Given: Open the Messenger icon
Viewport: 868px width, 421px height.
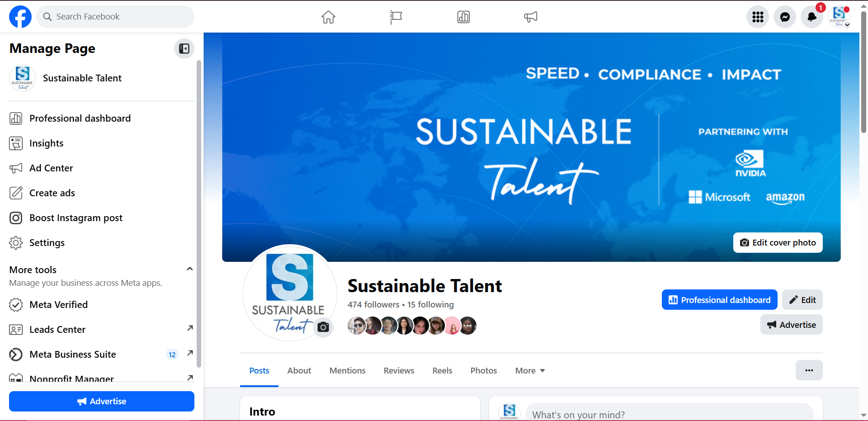Looking at the screenshot, I should click(x=785, y=17).
